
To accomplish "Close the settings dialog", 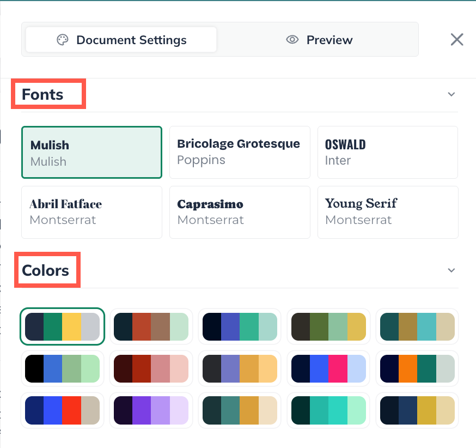I will pos(456,39).
